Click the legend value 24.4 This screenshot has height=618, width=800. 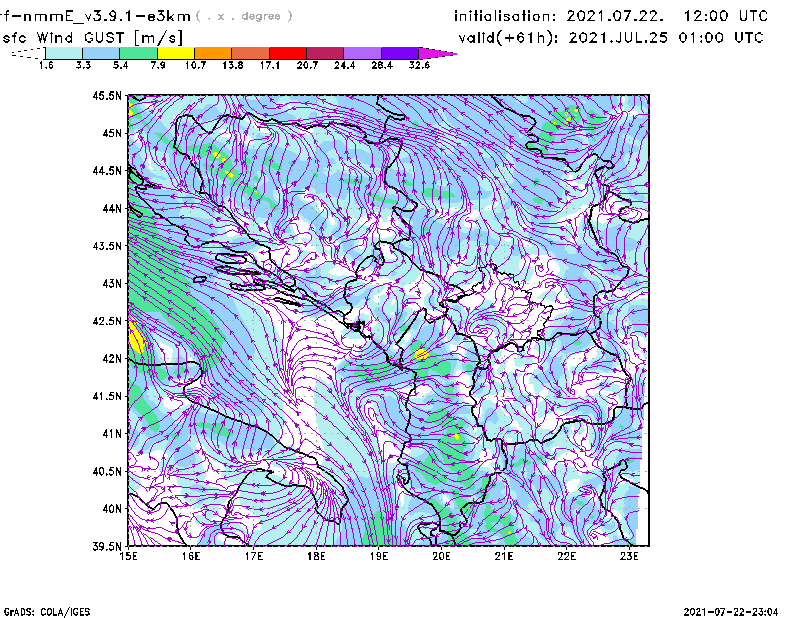[x=344, y=65]
